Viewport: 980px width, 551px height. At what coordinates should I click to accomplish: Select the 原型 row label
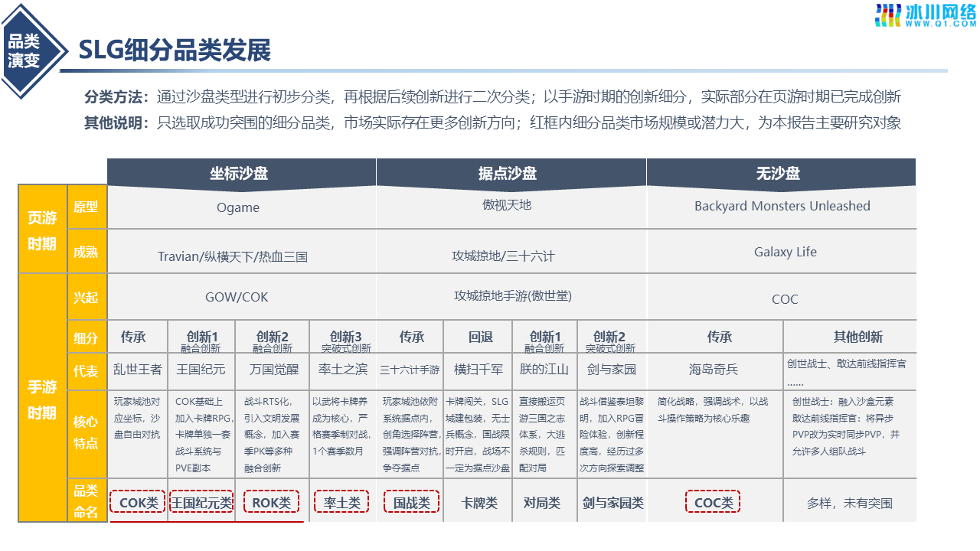86,207
